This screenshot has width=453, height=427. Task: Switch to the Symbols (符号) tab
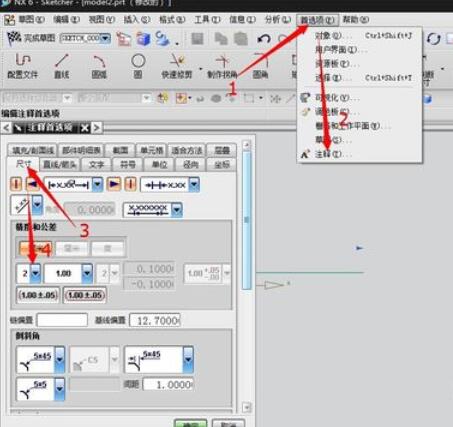(128, 164)
